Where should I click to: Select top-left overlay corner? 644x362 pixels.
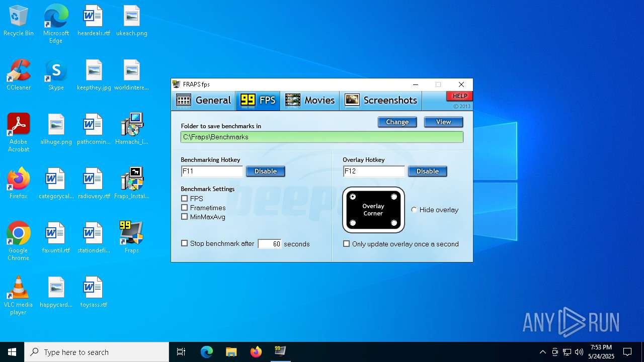pos(353,197)
